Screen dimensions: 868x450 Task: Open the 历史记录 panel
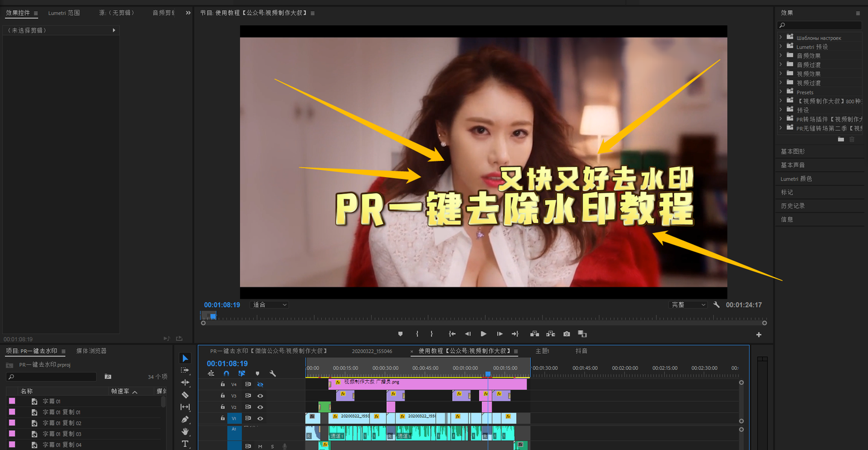793,206
